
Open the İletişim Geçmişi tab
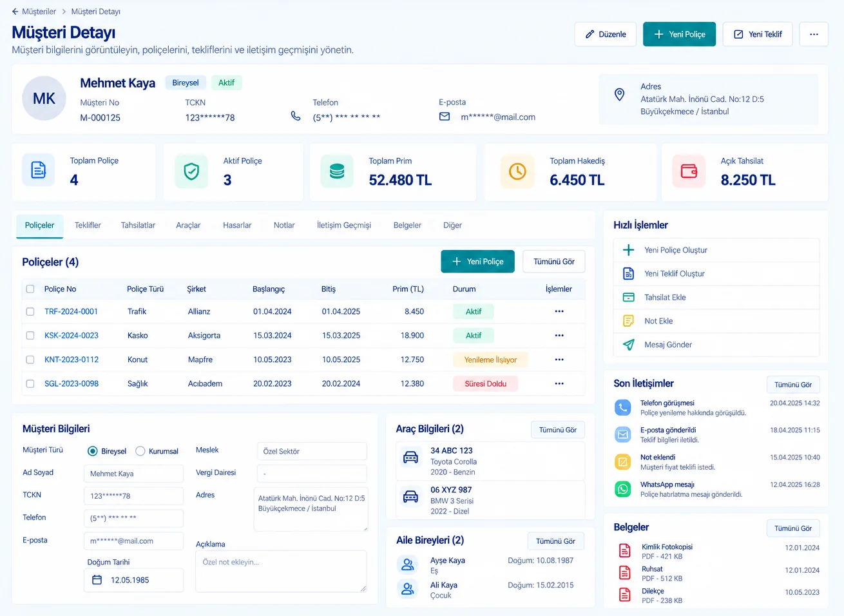click(x=344, y=226)
